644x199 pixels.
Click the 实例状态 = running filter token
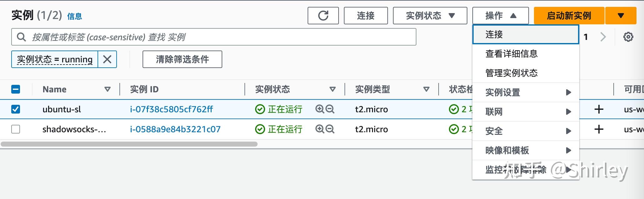(55, 59)
